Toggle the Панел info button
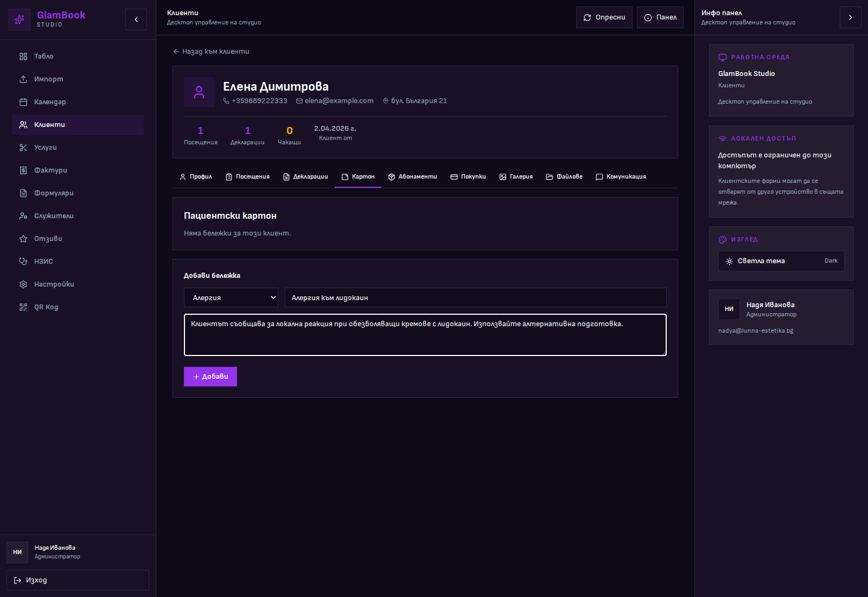 pyautogui.click(x=660, y=17)
